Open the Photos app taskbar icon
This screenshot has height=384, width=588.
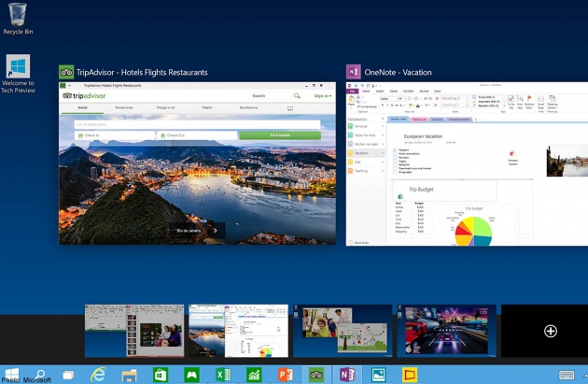click(x=378, y=375)
